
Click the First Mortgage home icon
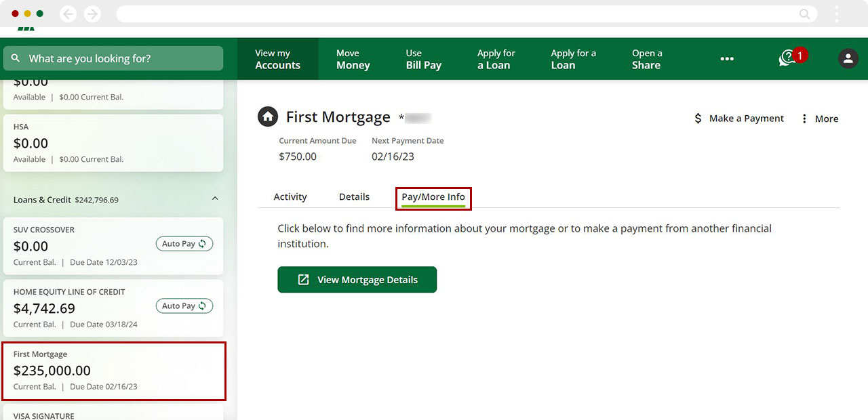click(x=268, y=117)
